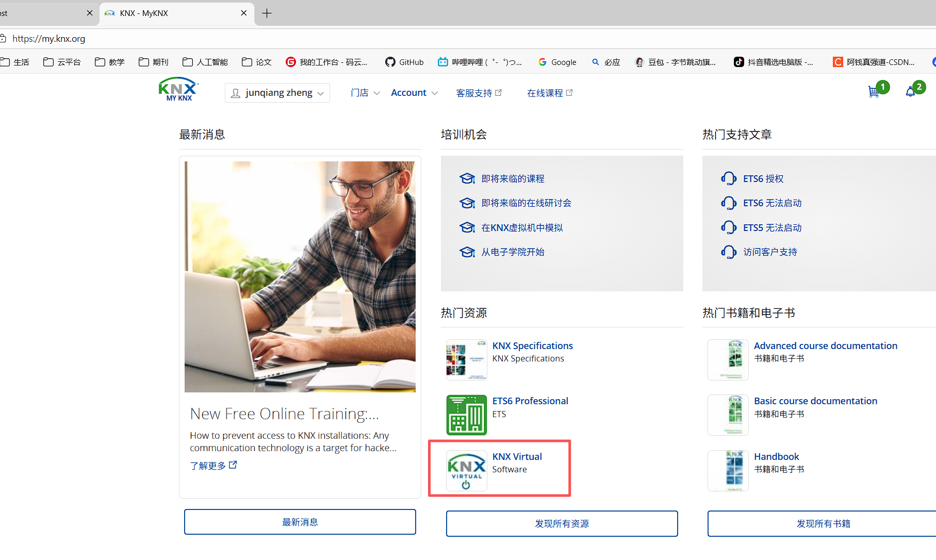Go to 客服支持 in the navigation

[x=479, y=93]
